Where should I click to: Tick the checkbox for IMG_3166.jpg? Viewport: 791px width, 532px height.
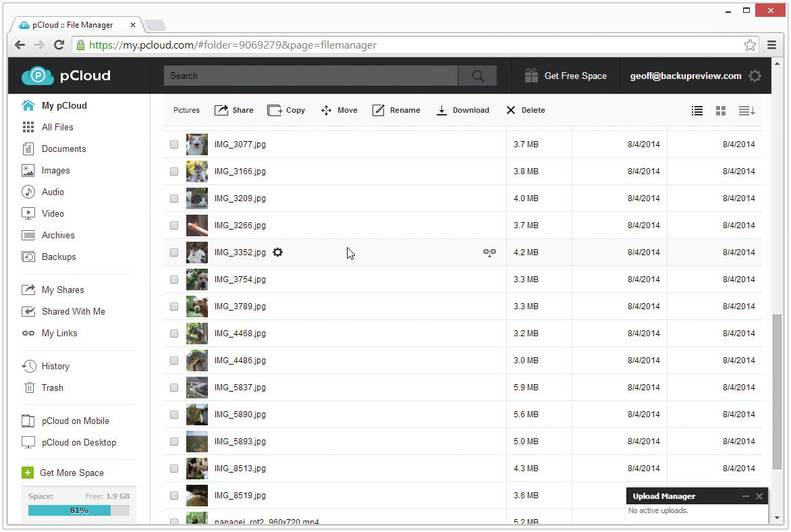click(174, 171)
